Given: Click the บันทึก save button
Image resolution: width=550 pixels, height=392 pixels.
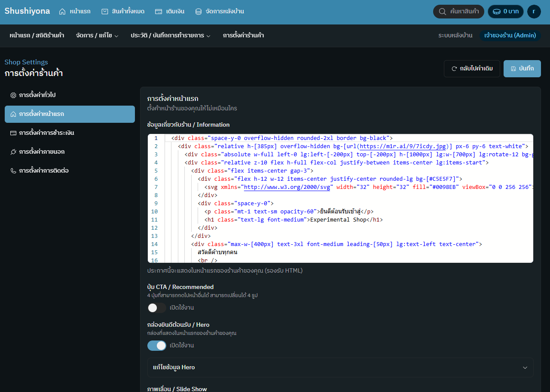Looking at the screenshot, I should 522,69.
